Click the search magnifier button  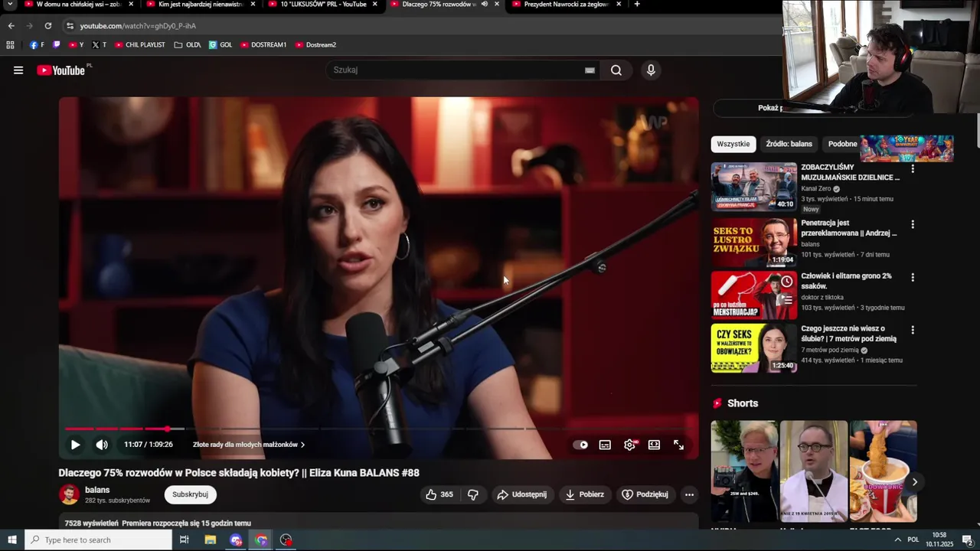click(x=616, y=70)
